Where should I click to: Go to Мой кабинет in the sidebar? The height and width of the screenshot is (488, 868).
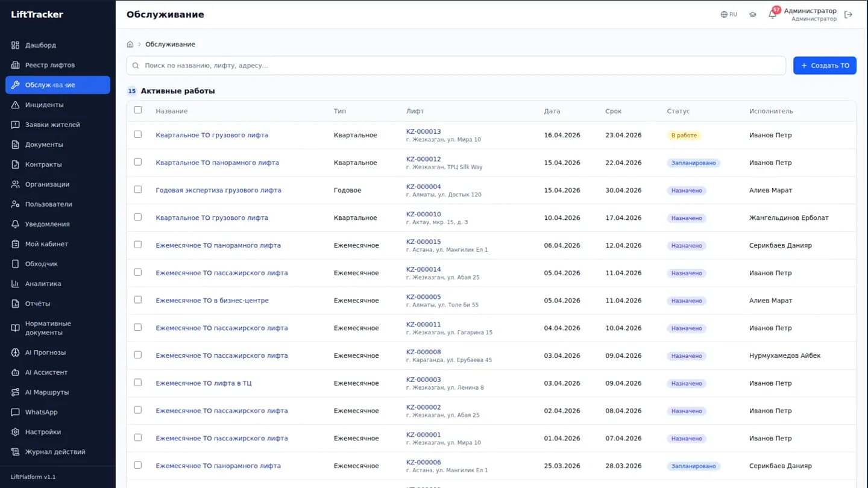pos(58,244)
